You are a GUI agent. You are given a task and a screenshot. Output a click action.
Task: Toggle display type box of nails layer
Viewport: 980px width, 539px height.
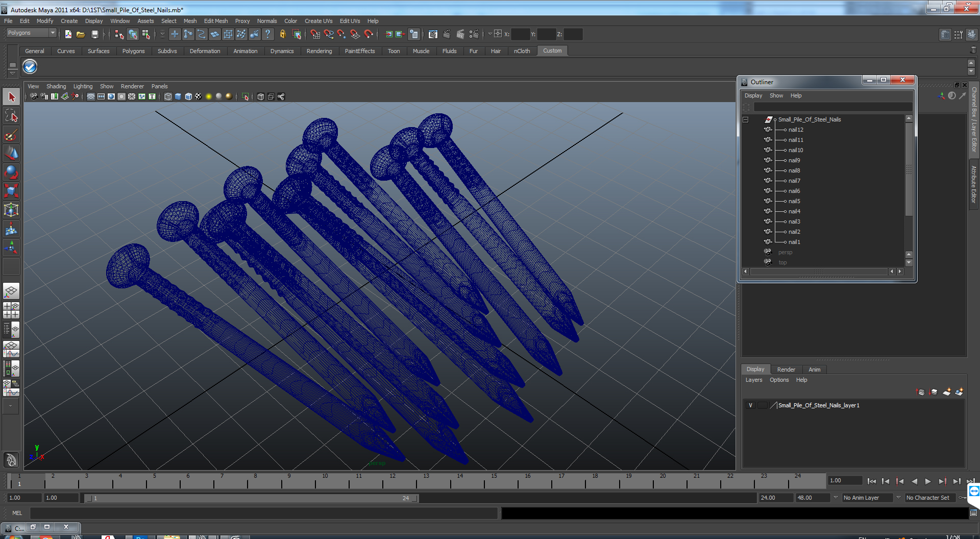[762, 405]
